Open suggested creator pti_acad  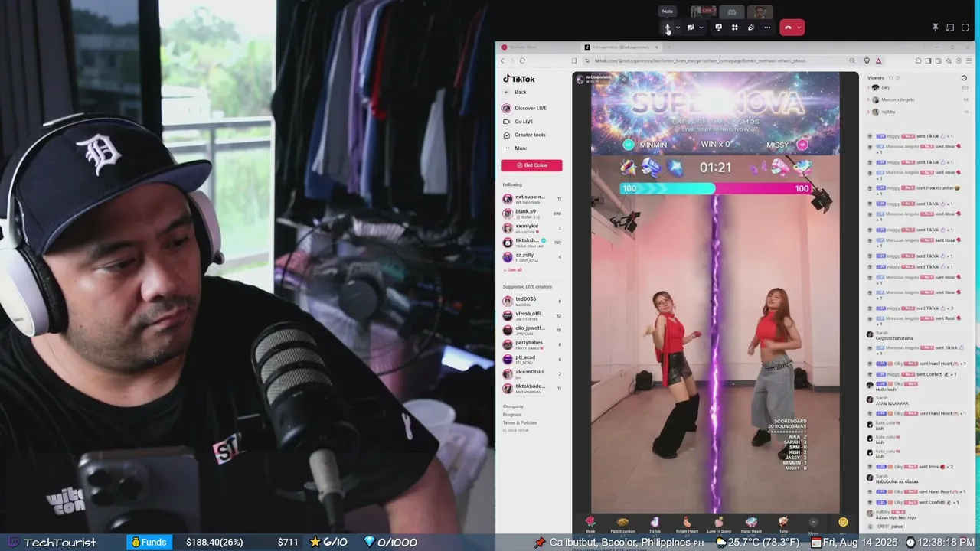(532, 358)
